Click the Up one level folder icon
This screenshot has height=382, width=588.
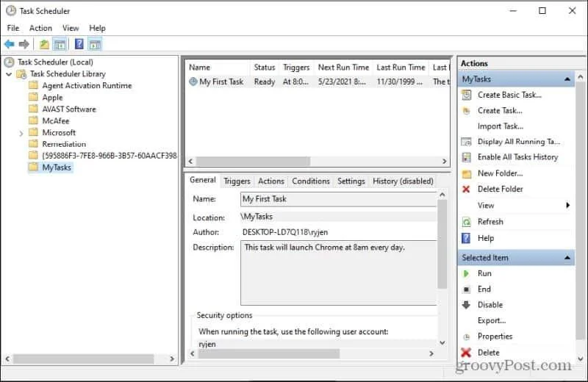[x=44, y=44]
